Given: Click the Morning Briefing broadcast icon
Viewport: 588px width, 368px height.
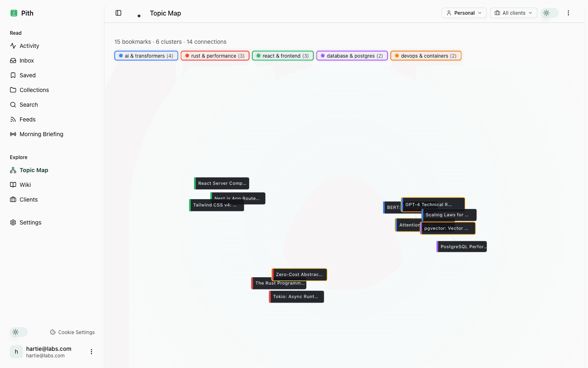Looking at the screenshot, I should [13, 134].
